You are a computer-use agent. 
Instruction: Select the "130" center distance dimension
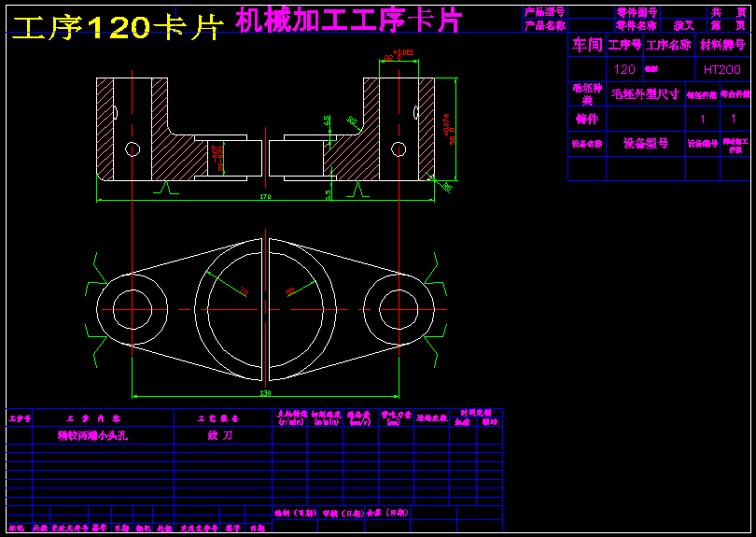click(x=265, y=393)
